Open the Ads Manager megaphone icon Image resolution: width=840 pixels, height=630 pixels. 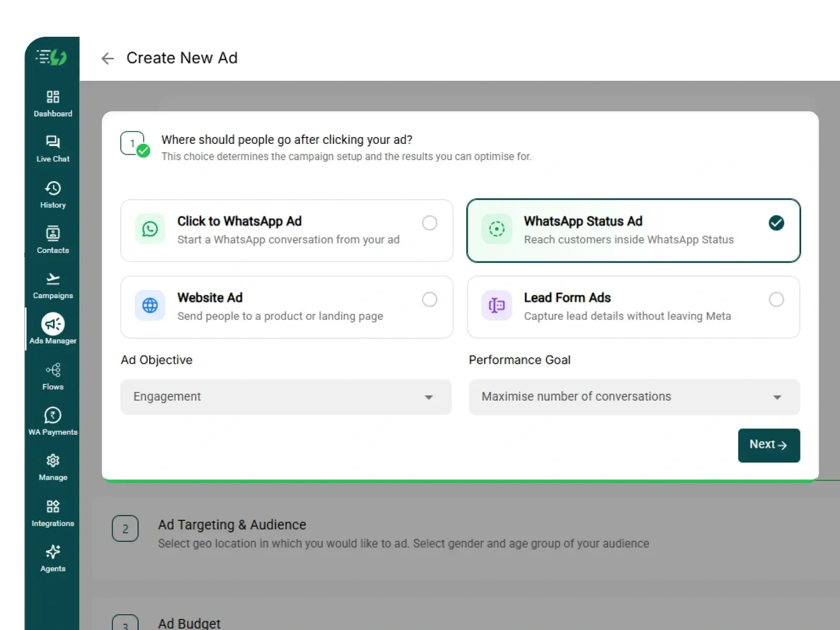(53, 324)
